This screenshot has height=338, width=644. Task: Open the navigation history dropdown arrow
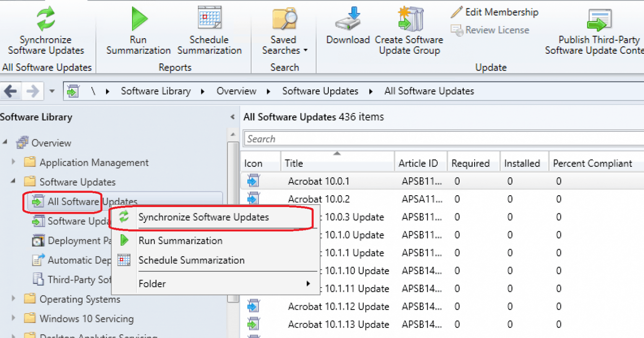pos(52,91)
